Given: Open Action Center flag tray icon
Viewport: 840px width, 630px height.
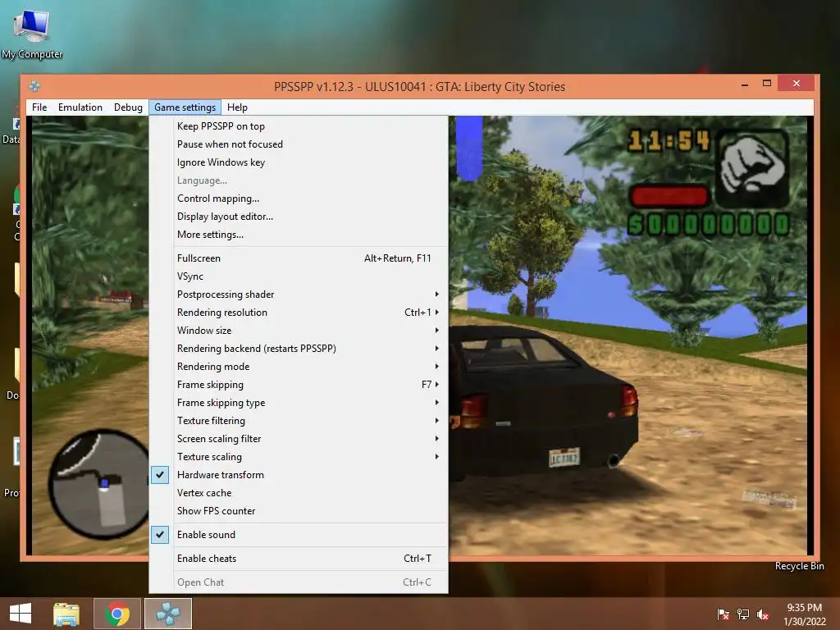Looking at the screenshot, I should coord(723,614).
